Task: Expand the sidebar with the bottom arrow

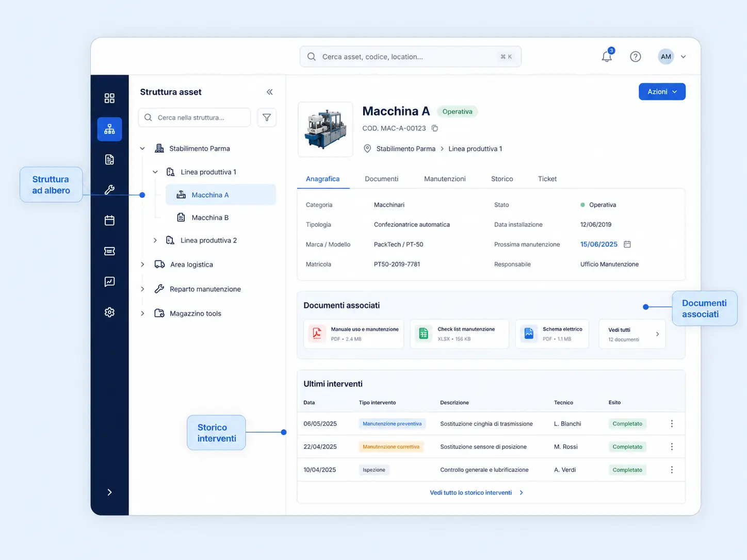Action: pyautogui.click(x=109, y=492)
